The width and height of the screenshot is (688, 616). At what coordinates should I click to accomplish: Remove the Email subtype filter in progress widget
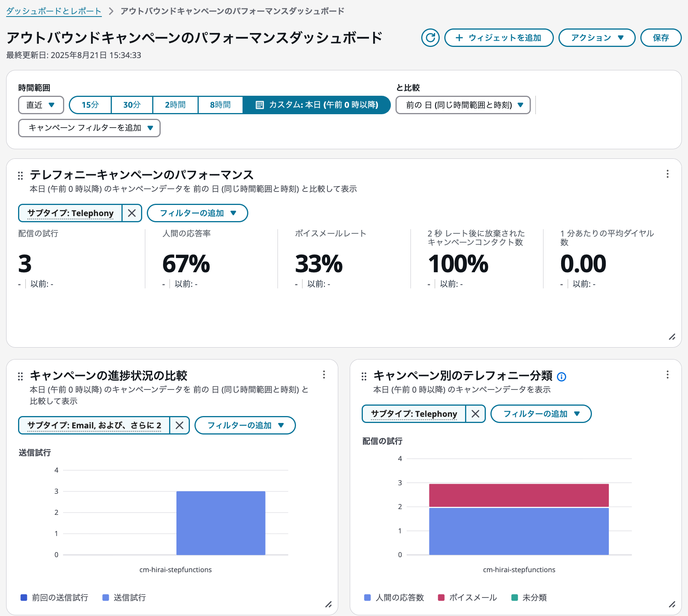[179, 425]
